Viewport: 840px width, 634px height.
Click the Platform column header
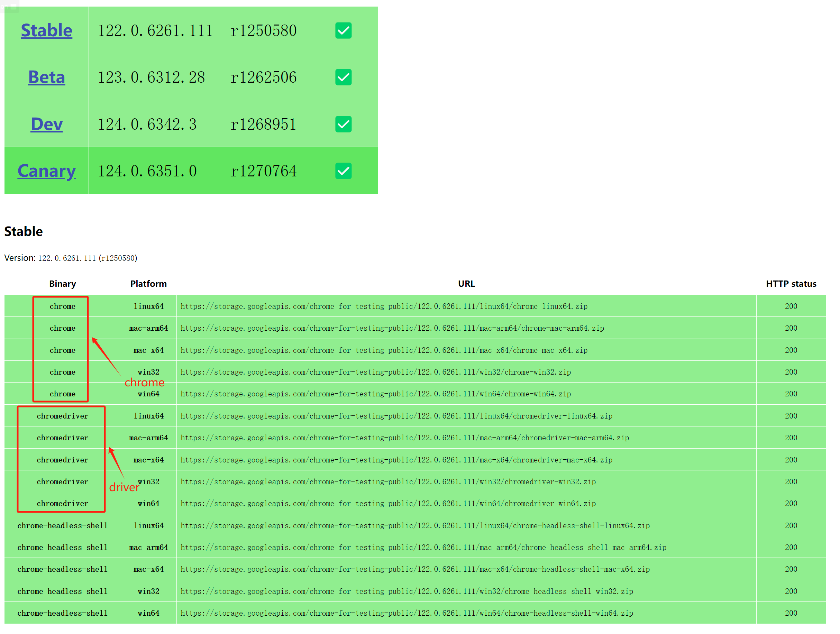tap(148, 284)
